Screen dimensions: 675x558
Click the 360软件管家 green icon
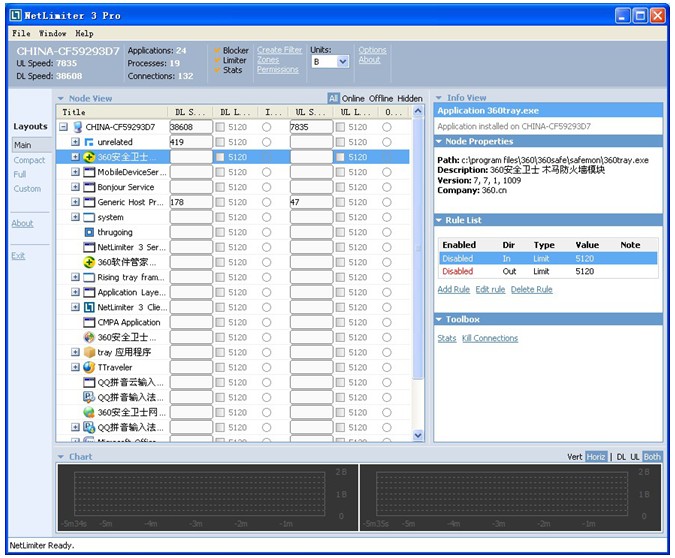click(89, 262)
